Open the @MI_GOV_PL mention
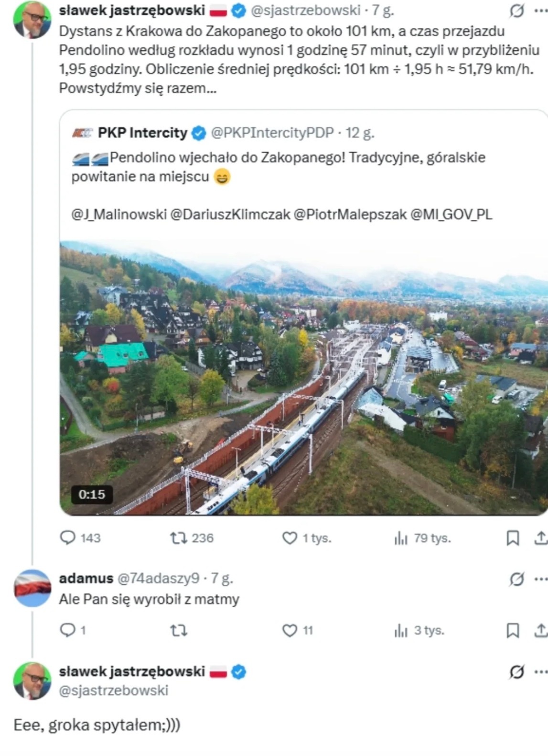This screenshot has height=756, width=548. (x=451, y=214)
